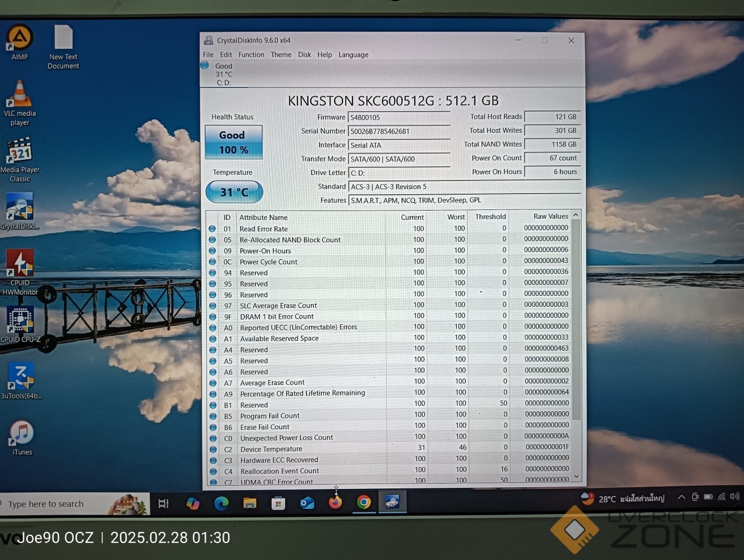Viewport: 744px width, 560px height.
Task: Click the CrystalDiskInfo taskbar button
Action: click(392, 502)
